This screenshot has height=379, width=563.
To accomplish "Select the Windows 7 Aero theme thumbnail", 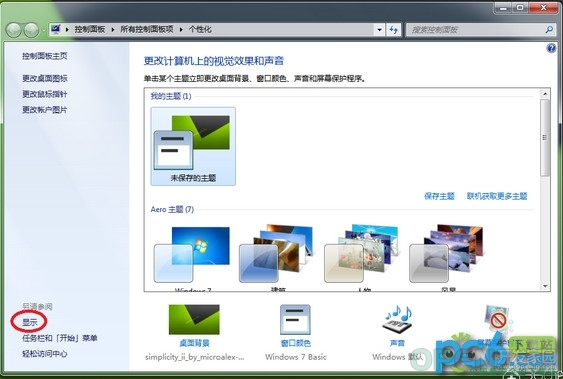I will (192, 256).
